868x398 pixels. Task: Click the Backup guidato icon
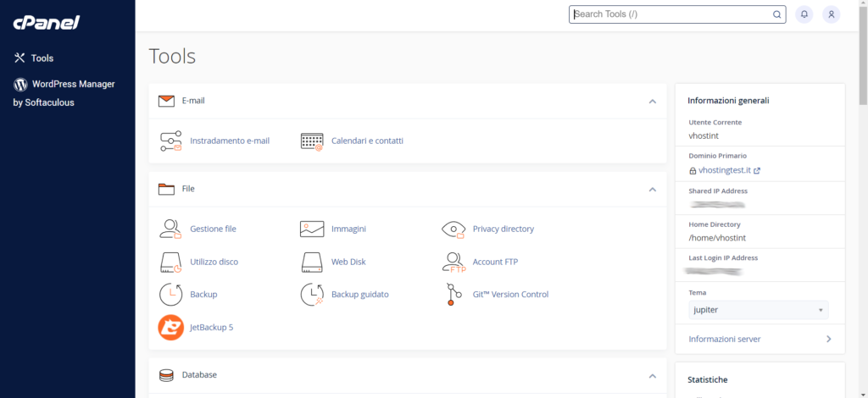tap(312, 294)
